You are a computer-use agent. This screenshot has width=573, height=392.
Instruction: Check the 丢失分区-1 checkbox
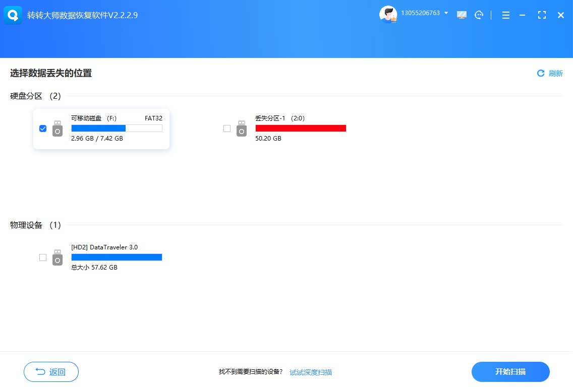click(x=227, y=128)
